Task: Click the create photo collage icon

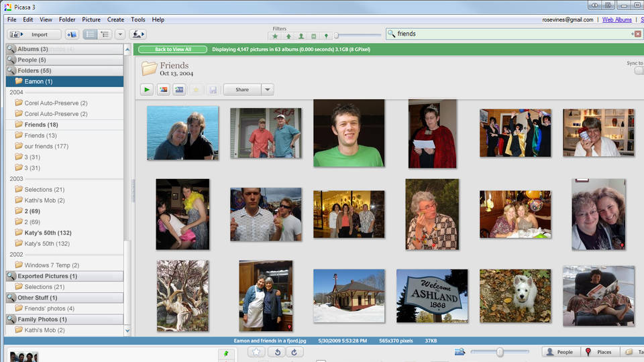Action: click(163, 90)
